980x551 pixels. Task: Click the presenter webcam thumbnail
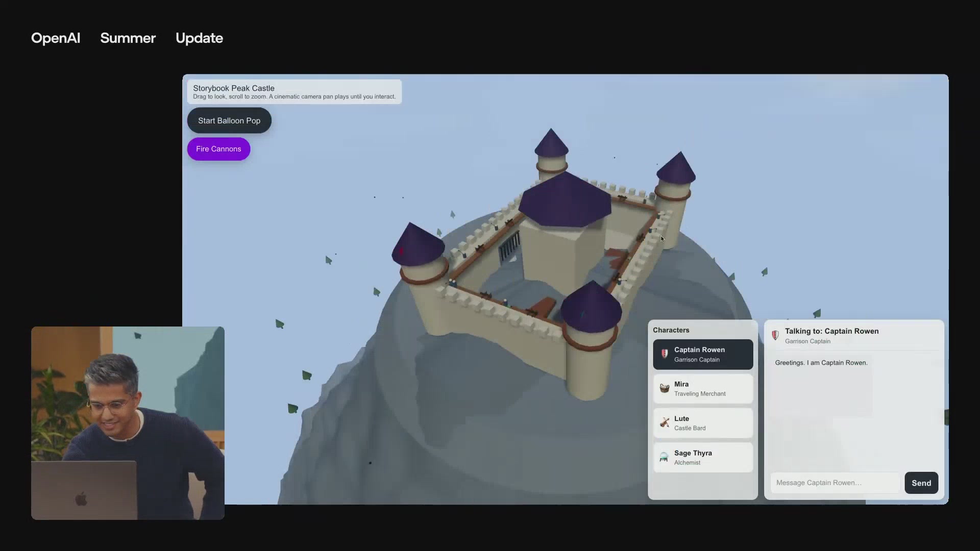(127, 422)
